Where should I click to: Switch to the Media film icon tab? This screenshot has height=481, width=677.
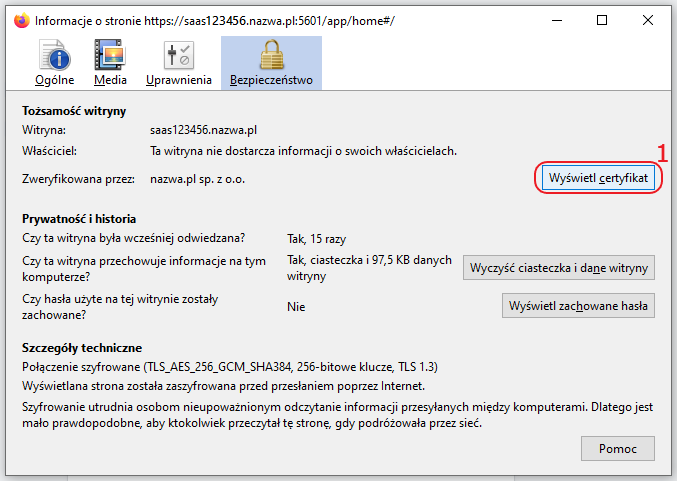(x=110, y=54)
